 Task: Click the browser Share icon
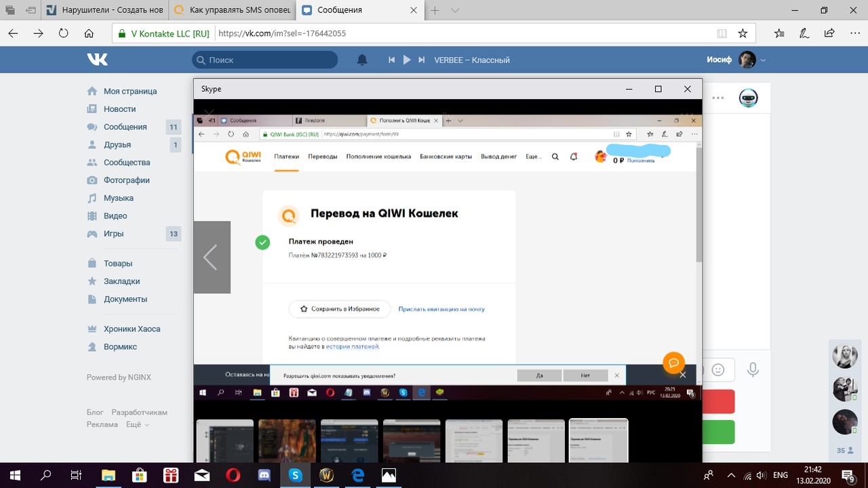[x=829, y=33]
